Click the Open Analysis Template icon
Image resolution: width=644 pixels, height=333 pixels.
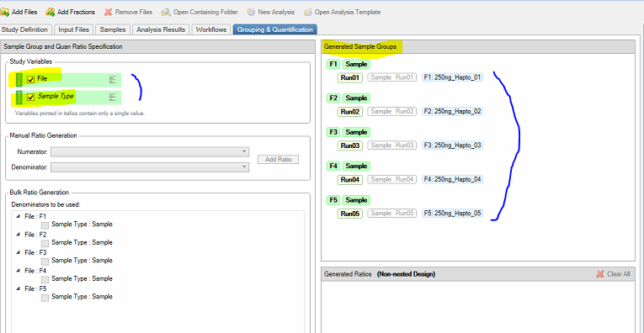307,12
